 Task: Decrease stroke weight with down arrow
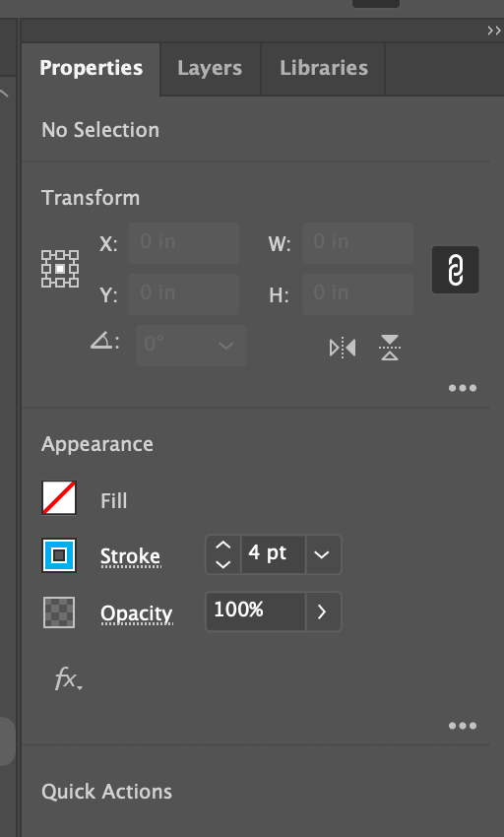(x=223, y=564)
